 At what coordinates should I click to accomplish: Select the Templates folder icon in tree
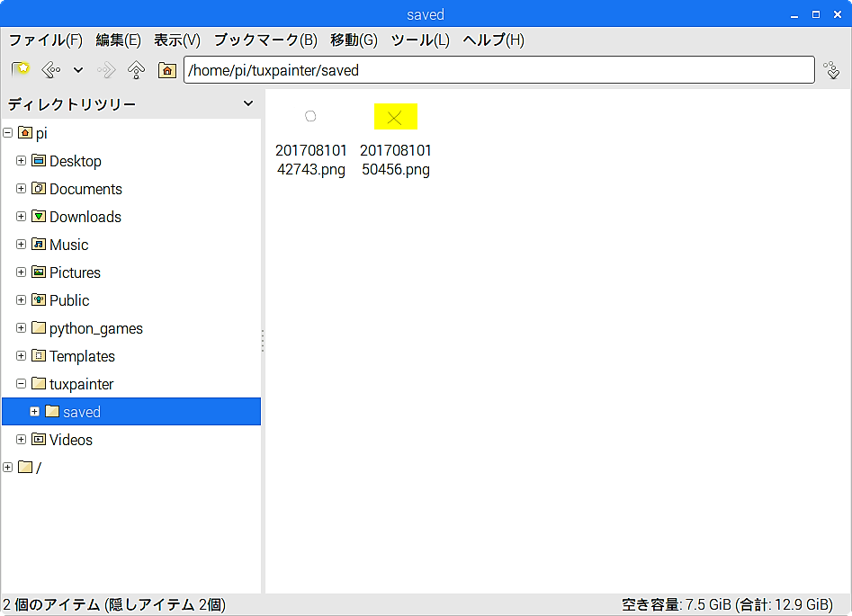pos(39,355)
